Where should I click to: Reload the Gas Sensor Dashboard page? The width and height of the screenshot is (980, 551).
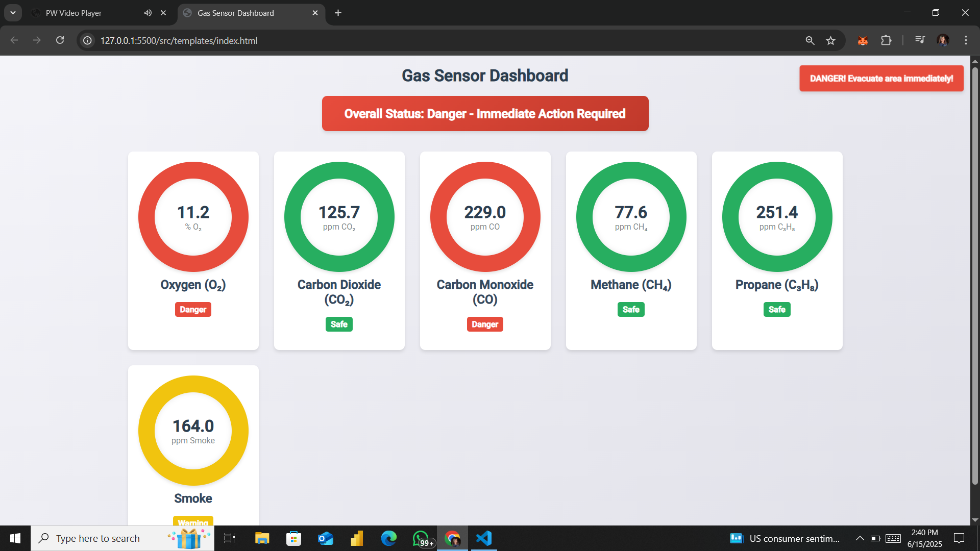(x=60, y=40)
